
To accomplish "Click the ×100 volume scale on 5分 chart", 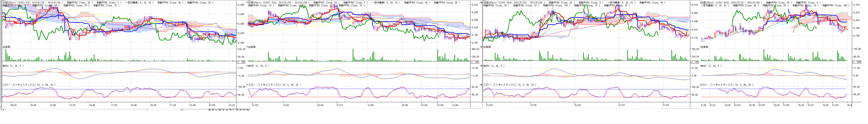I will (241, 62).
